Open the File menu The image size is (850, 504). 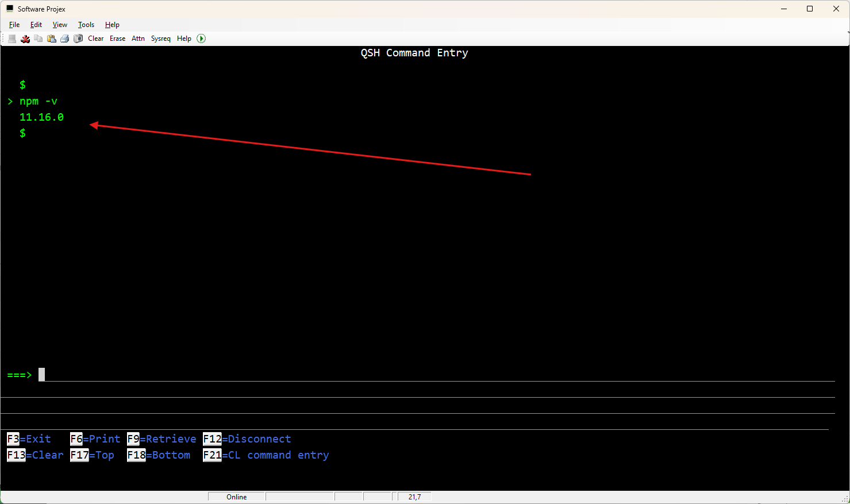(x=14, y=25)
